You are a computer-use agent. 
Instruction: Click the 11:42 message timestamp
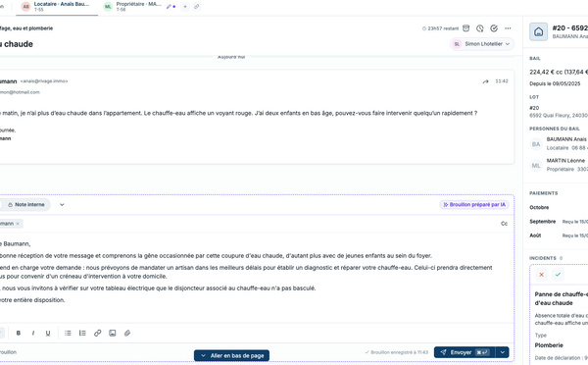(x=502, y=81)
